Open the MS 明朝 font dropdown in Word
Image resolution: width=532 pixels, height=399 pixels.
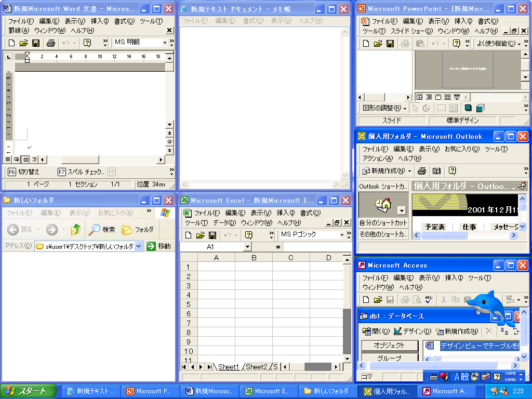coord(165,43)
